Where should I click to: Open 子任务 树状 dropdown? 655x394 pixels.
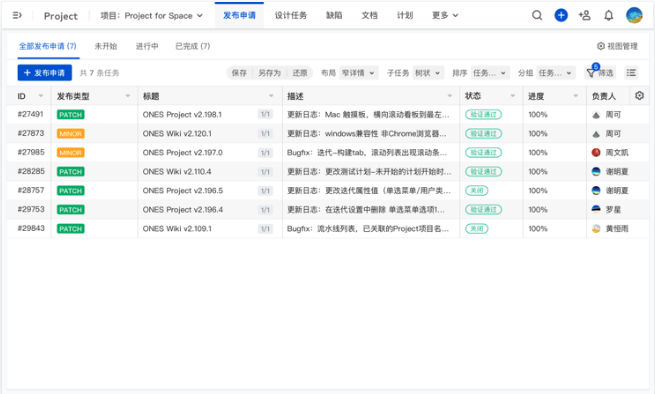(x=428, y=73)
